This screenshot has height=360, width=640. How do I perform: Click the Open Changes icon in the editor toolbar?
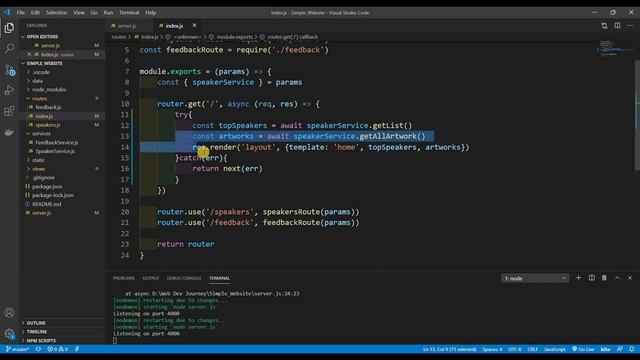tap(604, 25)
